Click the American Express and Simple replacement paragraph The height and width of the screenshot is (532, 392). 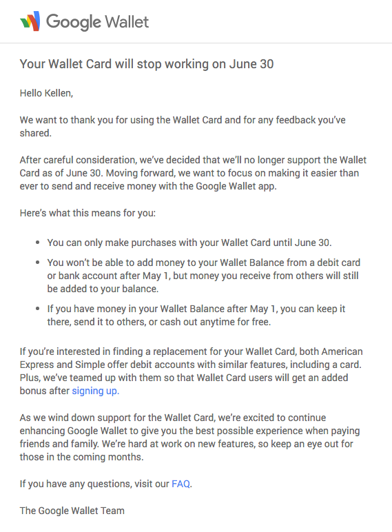[191, 371]
